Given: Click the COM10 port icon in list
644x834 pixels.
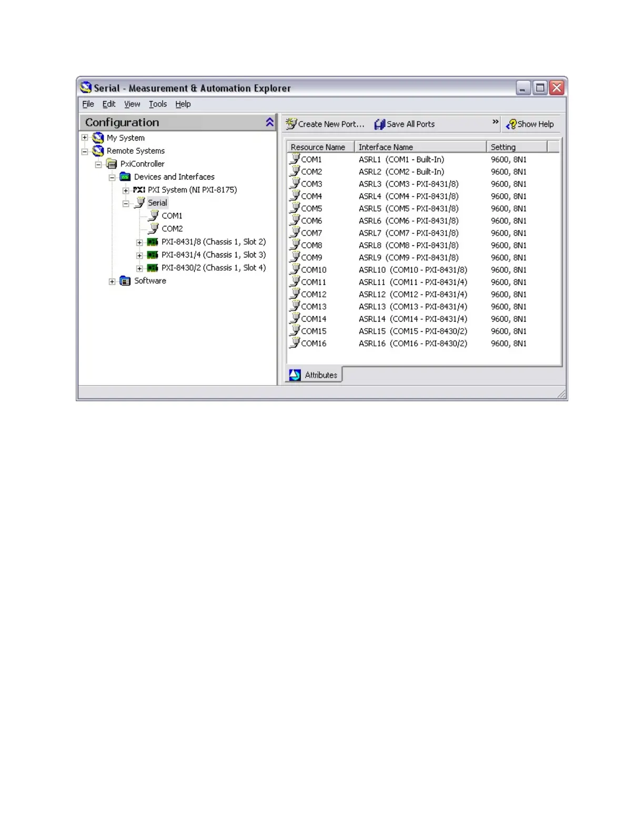Looking at the screenshot, I should [x=295, y=269].
